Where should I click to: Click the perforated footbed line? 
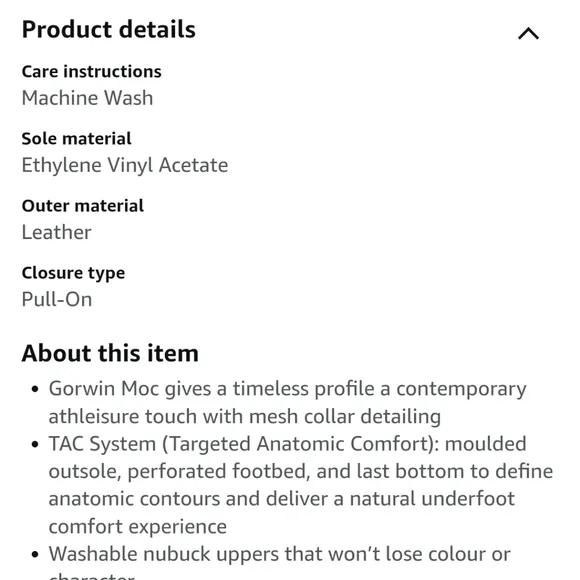tap(301, 472)
